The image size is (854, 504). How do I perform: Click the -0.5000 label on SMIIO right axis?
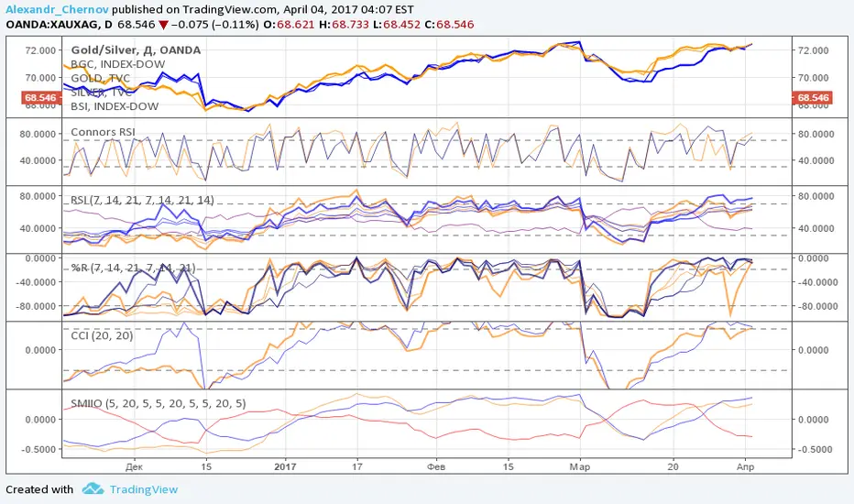coord(816,450)
